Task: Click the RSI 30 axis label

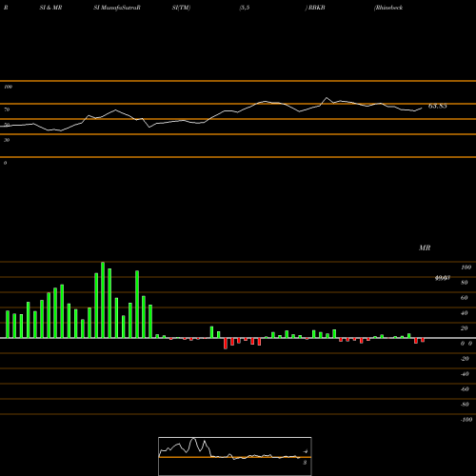Action: [7, 140]
